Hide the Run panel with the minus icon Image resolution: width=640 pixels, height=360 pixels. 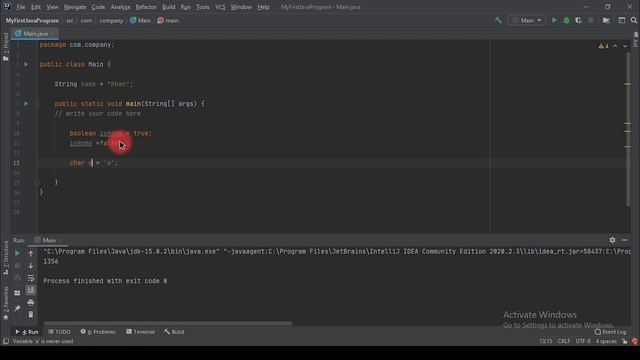(x=624, y=240)
